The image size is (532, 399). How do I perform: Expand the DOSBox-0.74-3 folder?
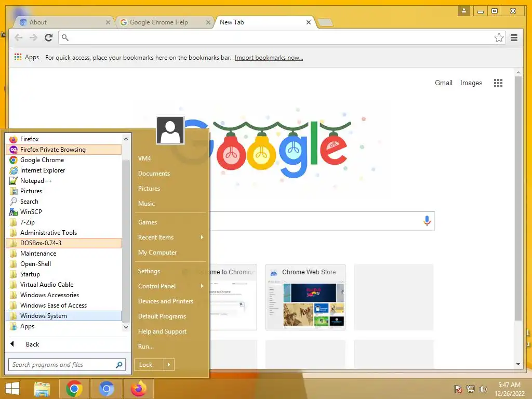pyautogui.click(x=63, y=243)
